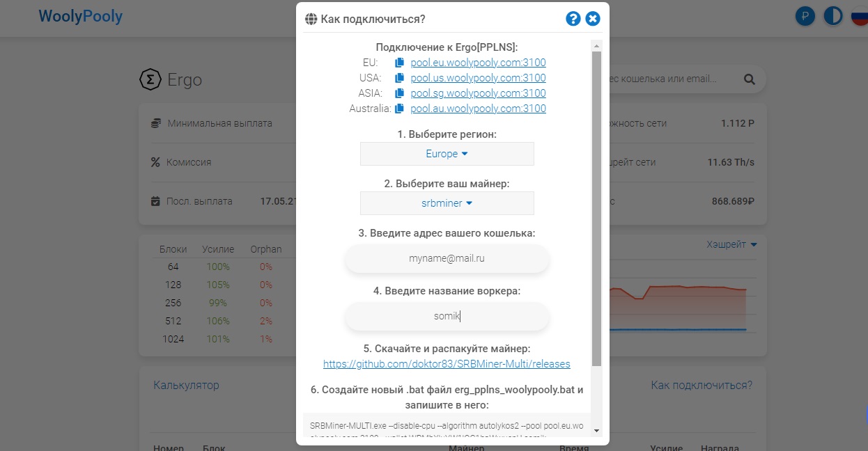This screenshot has height=451, width=868.
Task: Toggle currency with the ruble icon
Action: point(805,15)
